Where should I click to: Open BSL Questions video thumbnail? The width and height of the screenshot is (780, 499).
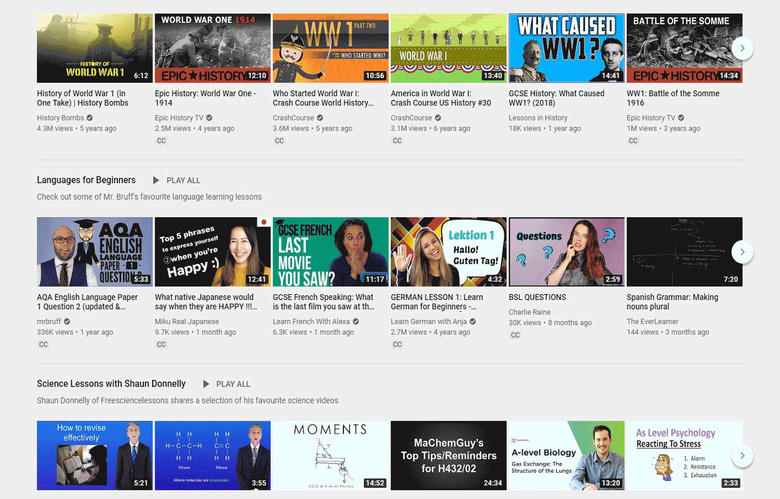pos(566,251)
